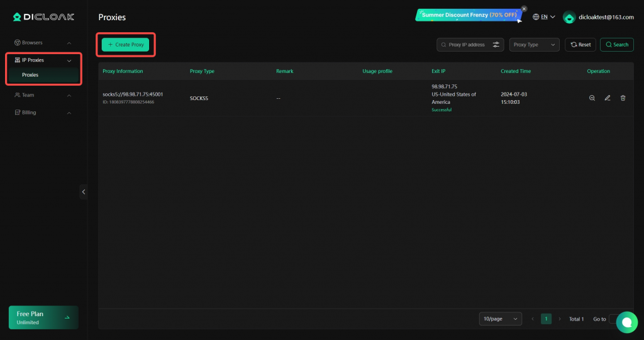Viewport: 644px width, 340px height.
Task: Click the Proxy IP address input field
Action: pos(465,45)
